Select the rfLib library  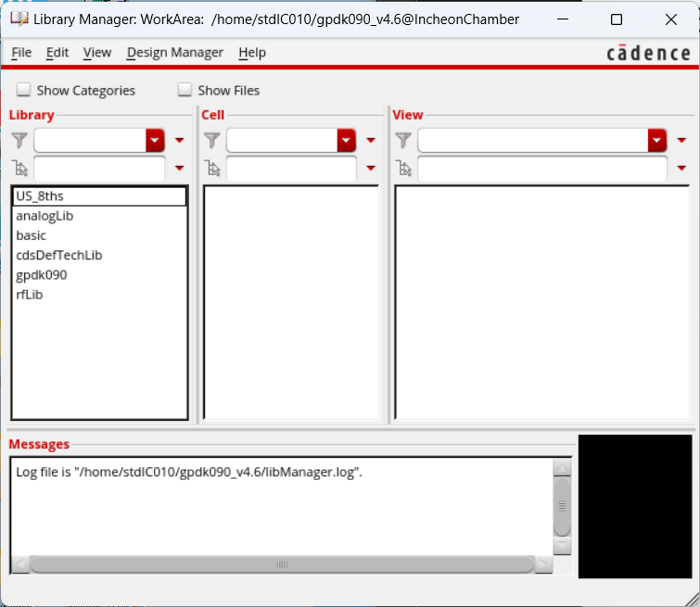99,295
